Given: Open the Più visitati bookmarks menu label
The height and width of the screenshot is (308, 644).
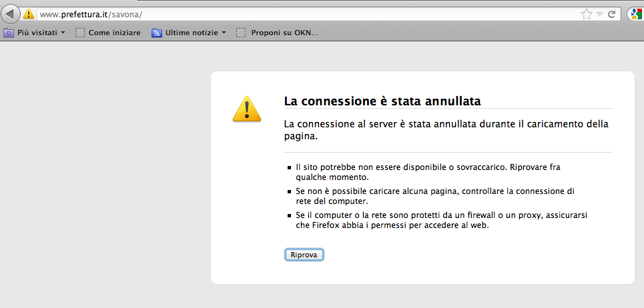Looking at the screenshot, I should coord(37,33).
